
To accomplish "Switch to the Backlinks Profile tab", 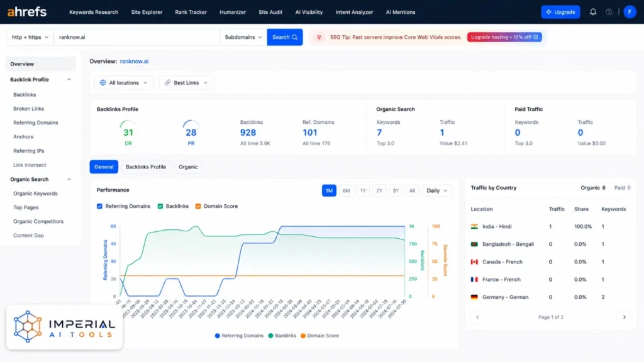I will pos(146,167).
